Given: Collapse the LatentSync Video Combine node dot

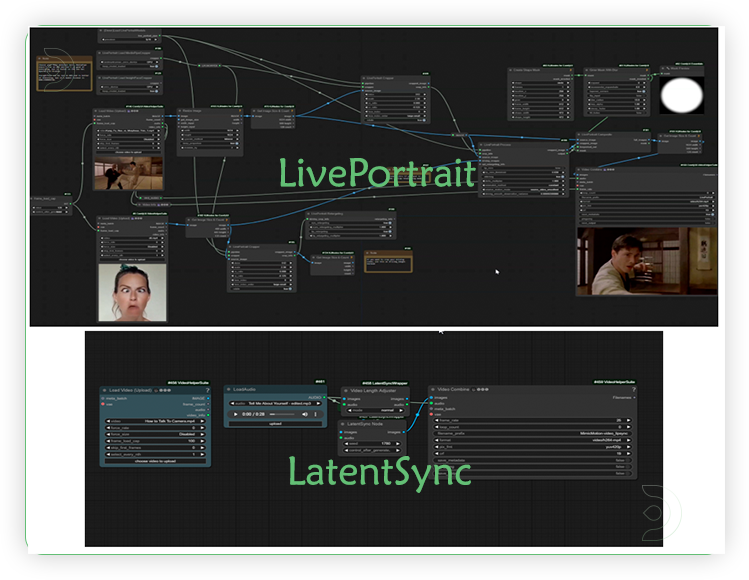Looking at the screenshot, I should point(433,389).
